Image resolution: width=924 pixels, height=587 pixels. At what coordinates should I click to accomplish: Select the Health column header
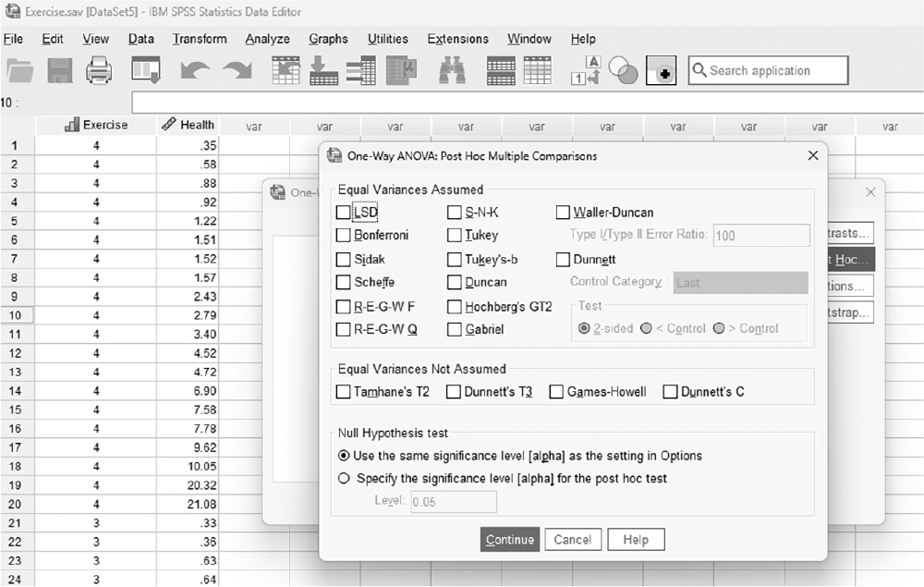coord(188,125)
